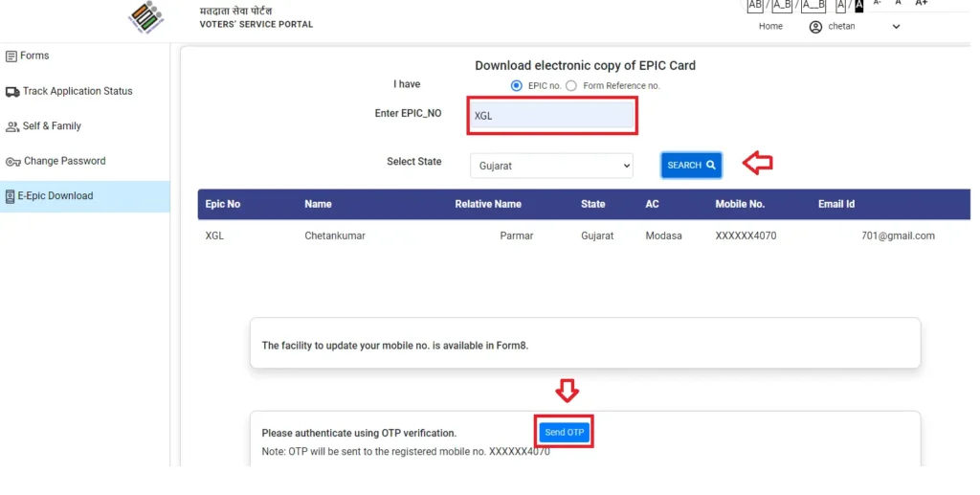Click the 701@gmail.com email cell
Viewport: 980px width, 495px height.
(x=898, y=236)
